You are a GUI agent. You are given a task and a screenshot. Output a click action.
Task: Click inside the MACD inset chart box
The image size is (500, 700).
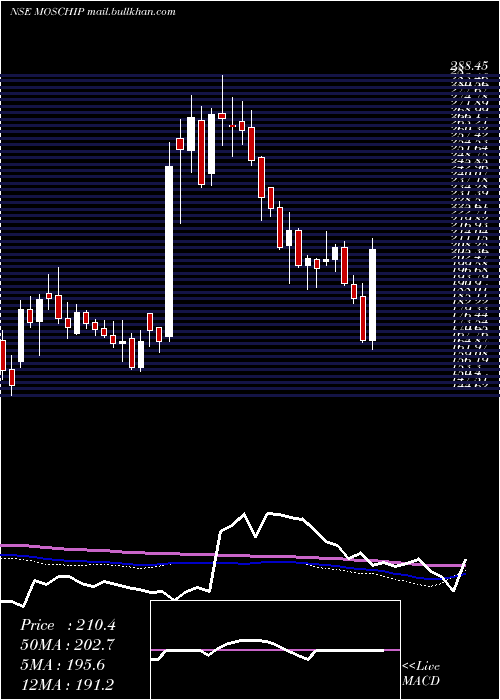[x=275, y=650]
